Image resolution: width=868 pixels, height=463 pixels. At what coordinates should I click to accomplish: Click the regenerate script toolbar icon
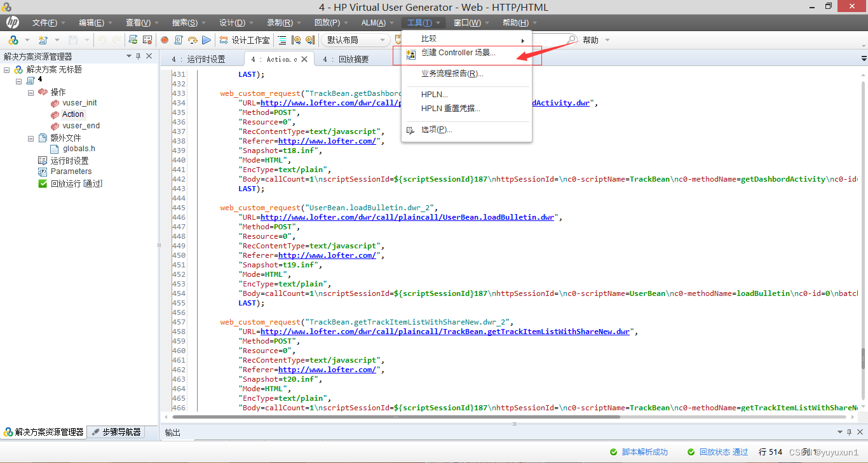pos(133,40)
